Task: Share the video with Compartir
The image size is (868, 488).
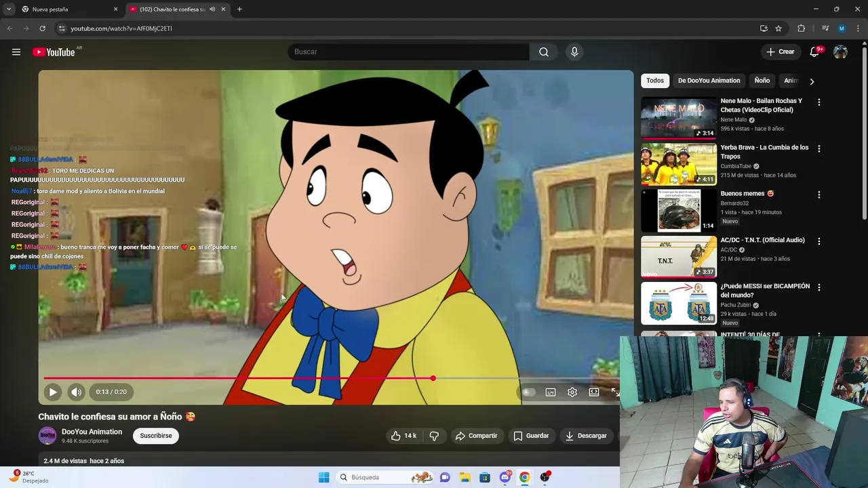Action: pos(477,436)
